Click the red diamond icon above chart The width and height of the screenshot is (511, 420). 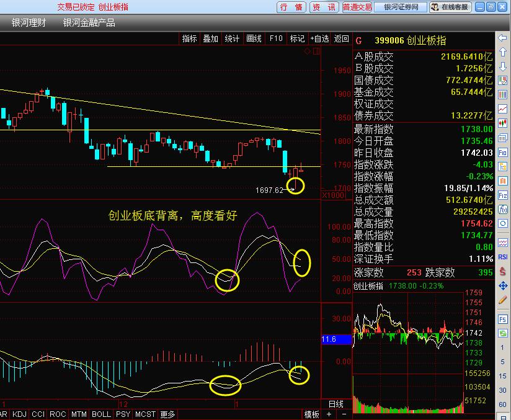[307, 51]
